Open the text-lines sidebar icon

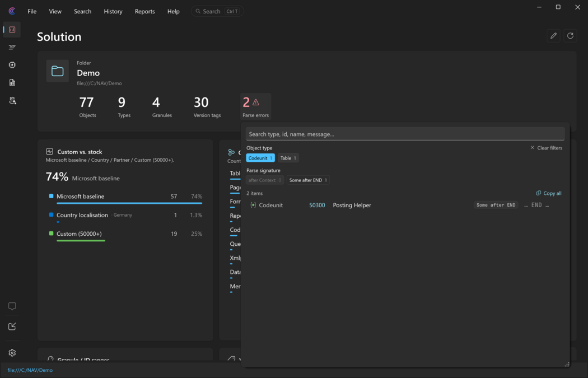12,47
